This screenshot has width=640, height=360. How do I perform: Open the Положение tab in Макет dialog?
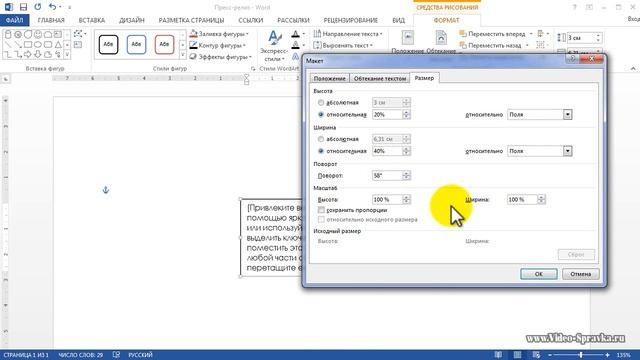[x=330, y=78]
